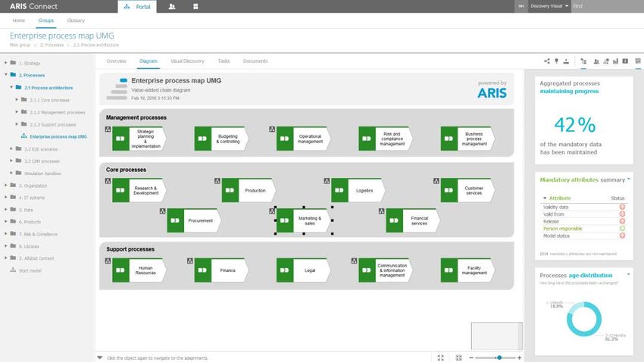Viewport: 644px width, 362px height.
Task: Select the Operational management process
Action: point(304,139)
